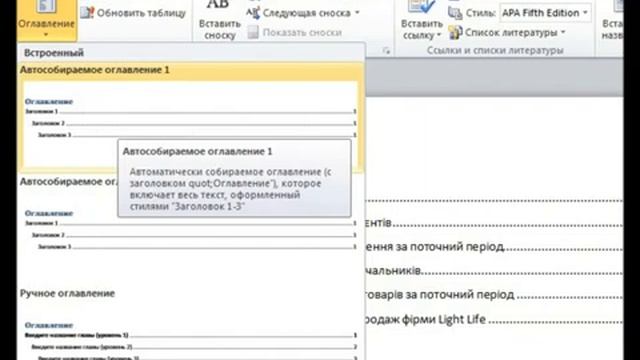Click the Стиль icon in citations group
The width and height of the screenshot is (640, 360).
click(x=455, y=13)
